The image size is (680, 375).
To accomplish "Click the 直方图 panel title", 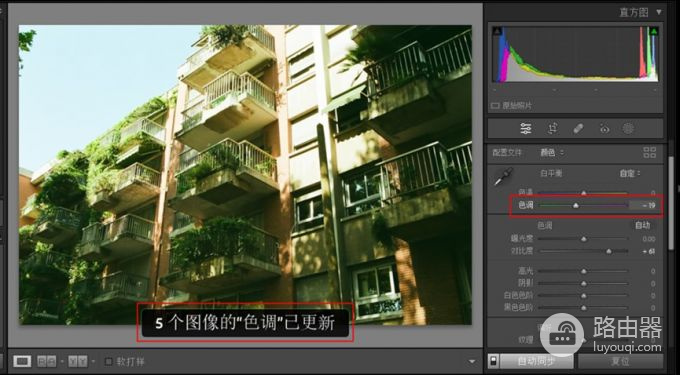I will click(x=634, y=13).
